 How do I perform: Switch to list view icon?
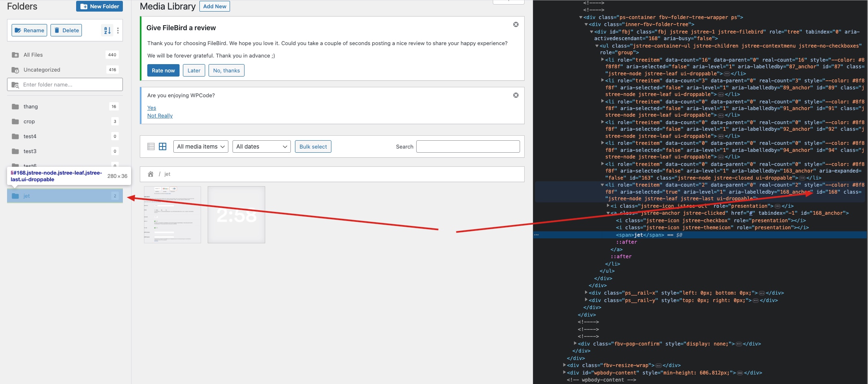[151, 146]
